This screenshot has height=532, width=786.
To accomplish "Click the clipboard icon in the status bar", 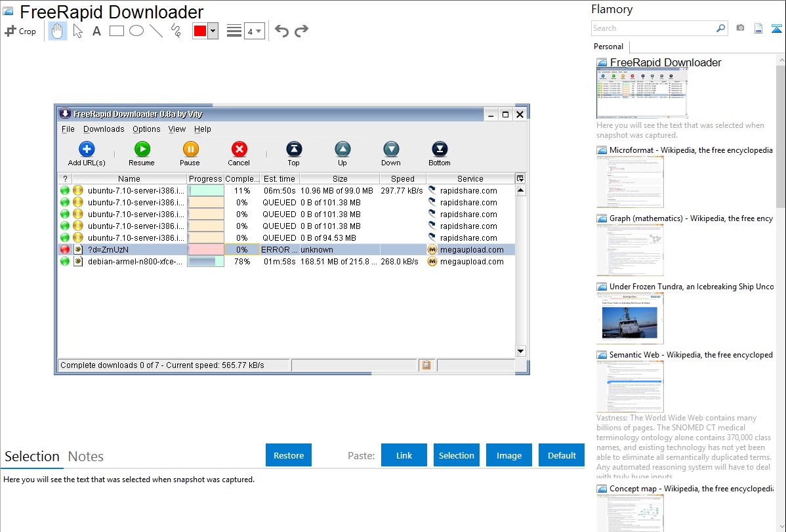I will (426, 365).
